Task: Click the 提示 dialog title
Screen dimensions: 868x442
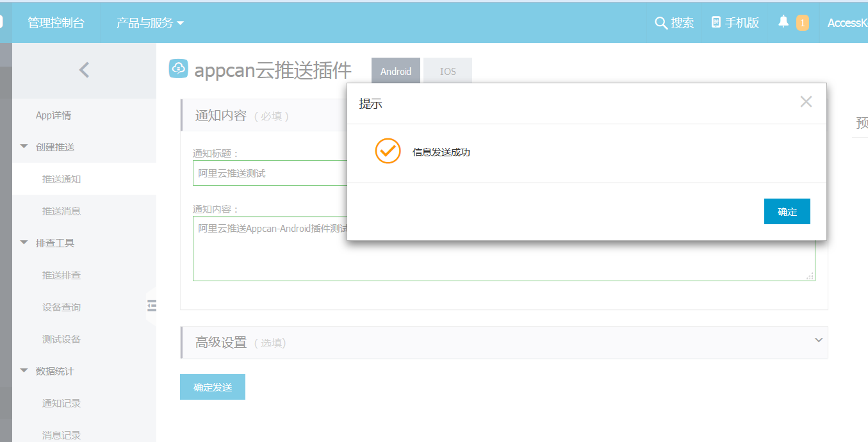Action: tap(371, 104)
